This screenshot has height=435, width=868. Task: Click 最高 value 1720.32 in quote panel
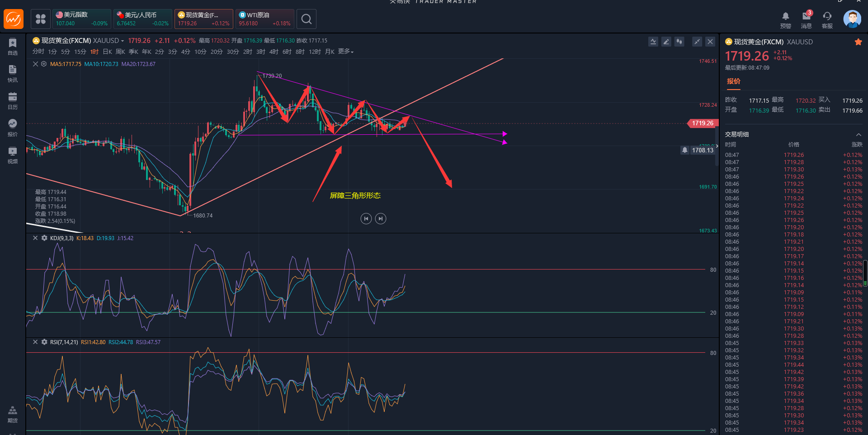click(x=806, y=100)
